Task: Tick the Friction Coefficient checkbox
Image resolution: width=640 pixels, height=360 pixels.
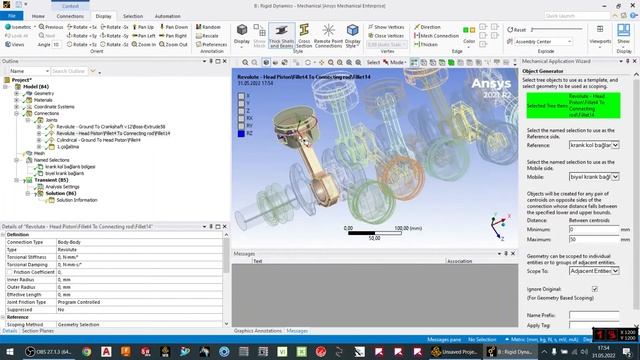Action: click(x=10, y=272)
